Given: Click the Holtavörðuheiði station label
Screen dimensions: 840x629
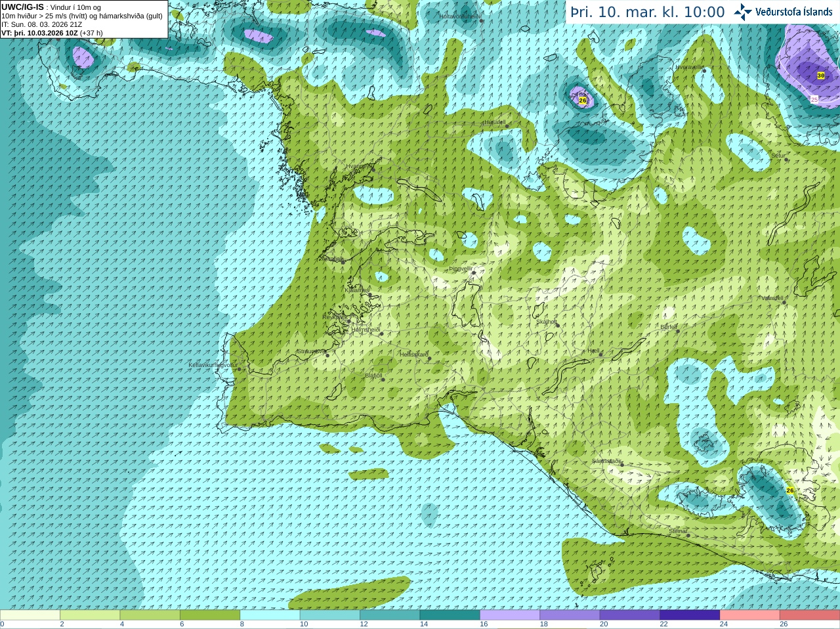Looking at the screenshot, I should point(460,16).
